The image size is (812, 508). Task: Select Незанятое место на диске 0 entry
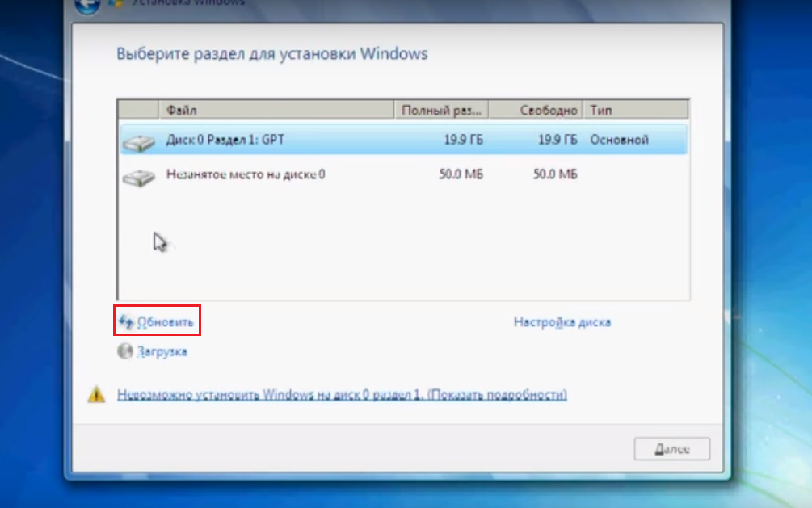coord(246,174)
